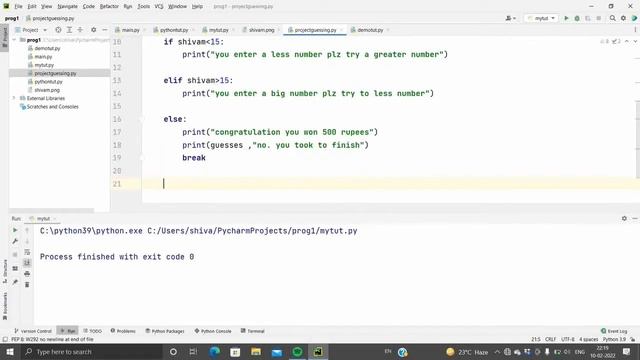Click the Windows taskbar search box
This screenshot has height=360, width=640.
(92, 352)
